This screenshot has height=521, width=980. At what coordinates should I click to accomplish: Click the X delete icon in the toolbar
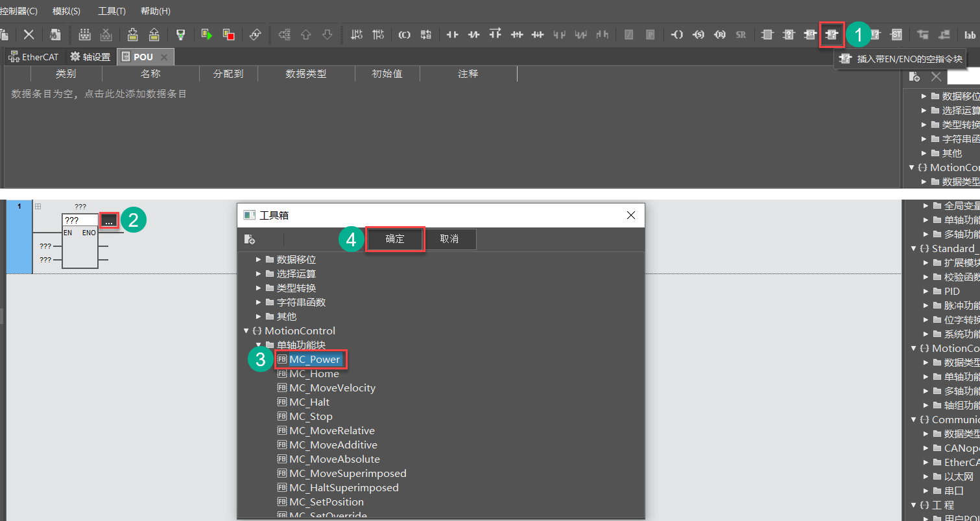[29, 34]
